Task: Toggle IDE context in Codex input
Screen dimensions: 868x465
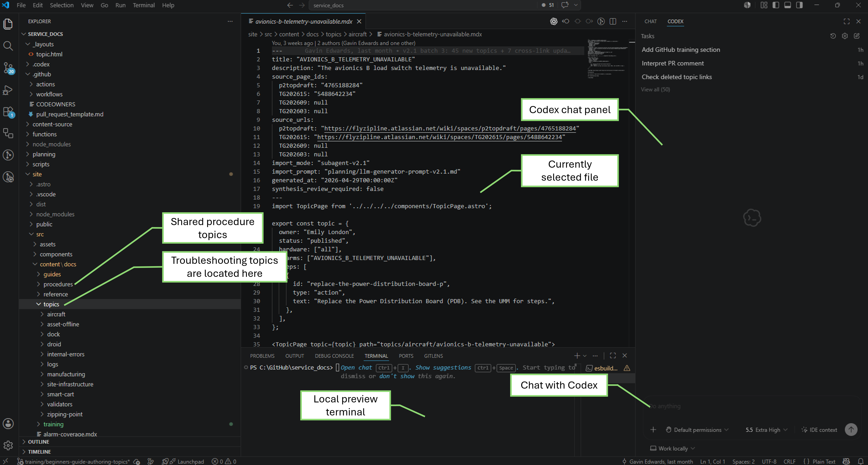Action: coord(819,430)
